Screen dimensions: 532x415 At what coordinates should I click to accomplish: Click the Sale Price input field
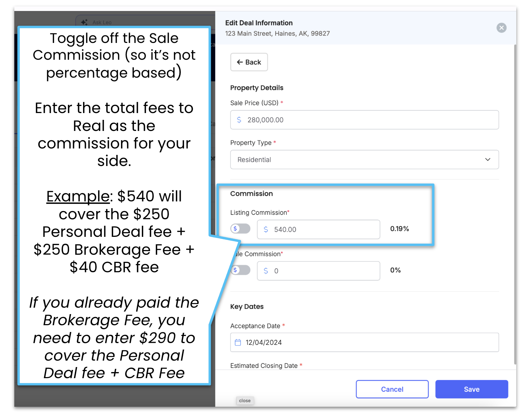[364, 120]
